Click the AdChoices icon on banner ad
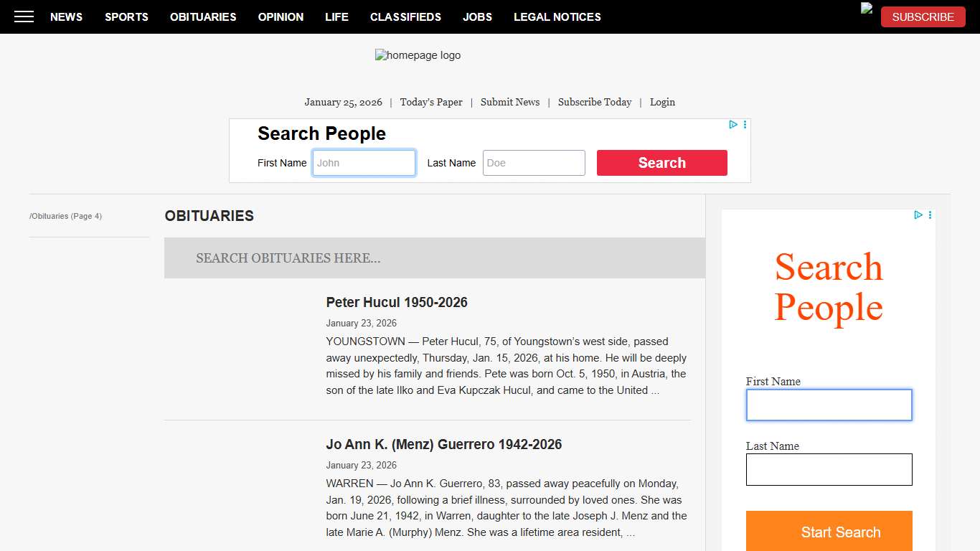The width and height of the screenshot is (980, 551). [733, 125]
